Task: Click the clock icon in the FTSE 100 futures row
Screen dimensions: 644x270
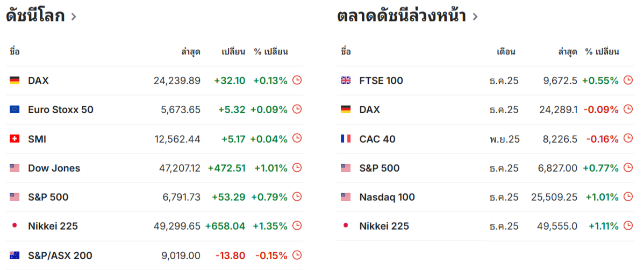Action: pyautogui.click(x=628, y=81)
